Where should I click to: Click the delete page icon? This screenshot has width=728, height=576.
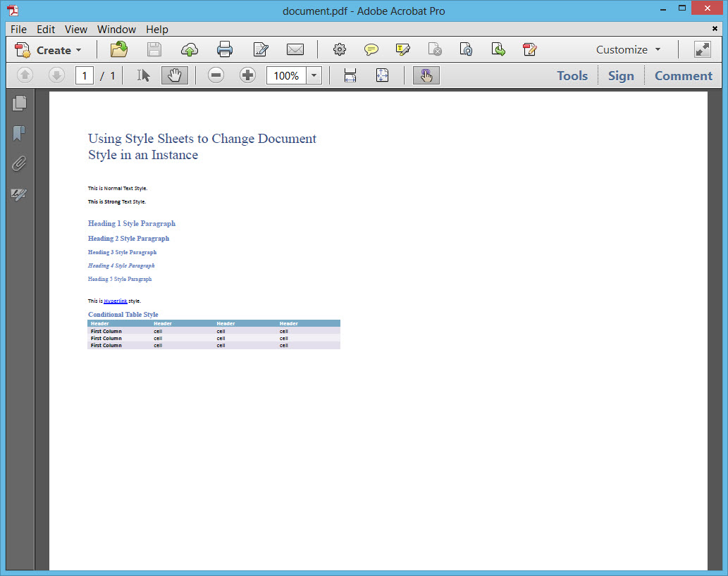(435, 49)
